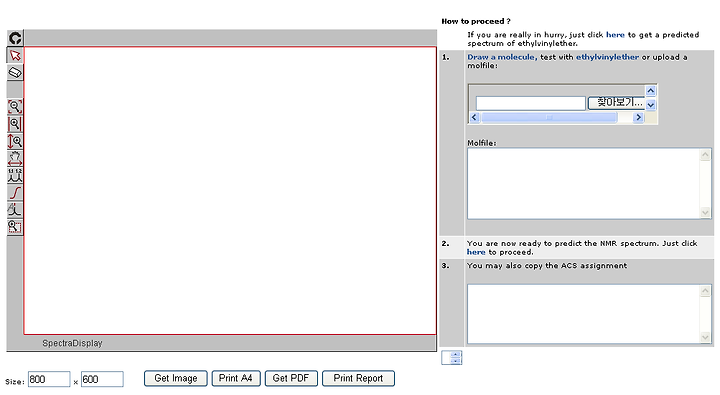The width and height of the screenshot is (720, 395).
Task: Select the zoom-to-region selection tool
Action: (x=15, y=227)
